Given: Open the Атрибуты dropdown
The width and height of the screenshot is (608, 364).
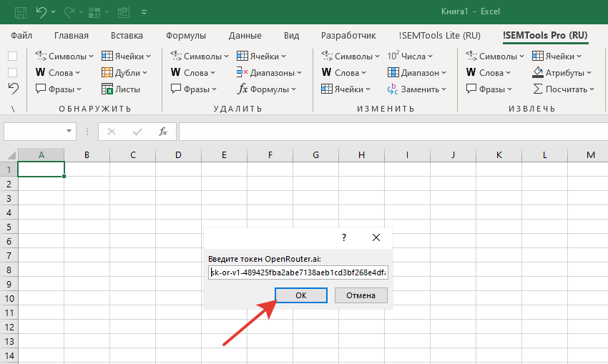Looking at the screenshot, I should click(562, 72).
